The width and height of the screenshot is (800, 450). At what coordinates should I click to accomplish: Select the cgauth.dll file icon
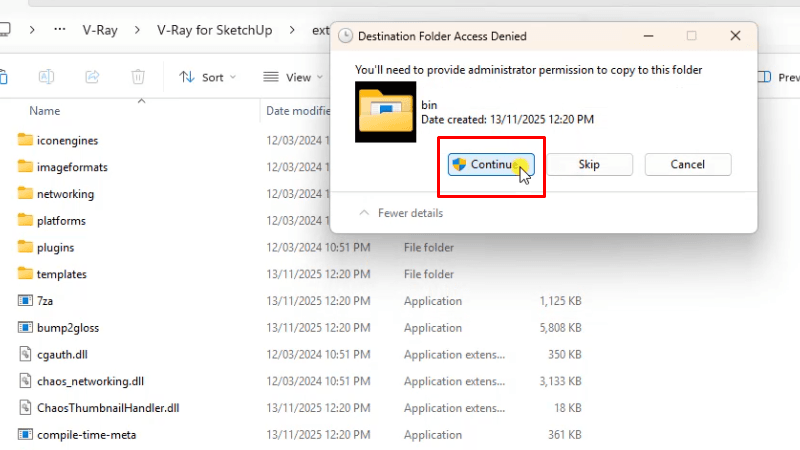click(26, 354)
